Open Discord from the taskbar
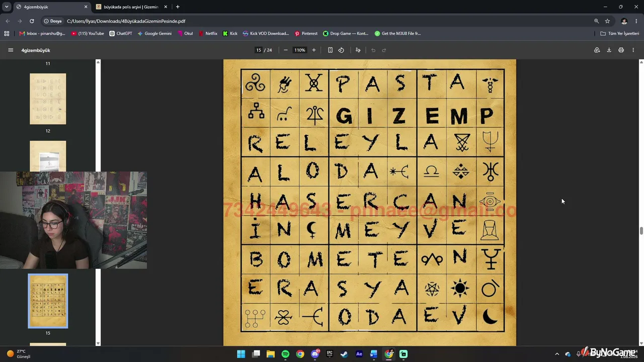Viewport: 644px width, 362px height. [315, 354]
